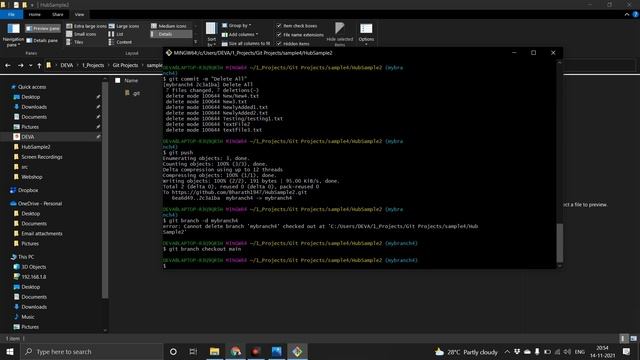640x360 pixels.
Task: Click 1_Projects in the address breadcrumb
Action: (93, 65)
